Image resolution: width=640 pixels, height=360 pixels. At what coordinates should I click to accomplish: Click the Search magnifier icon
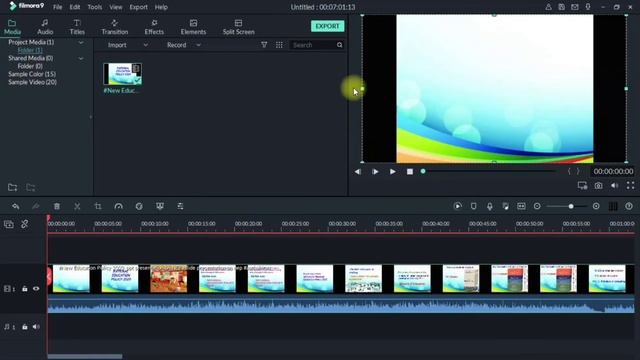(340, 45)
